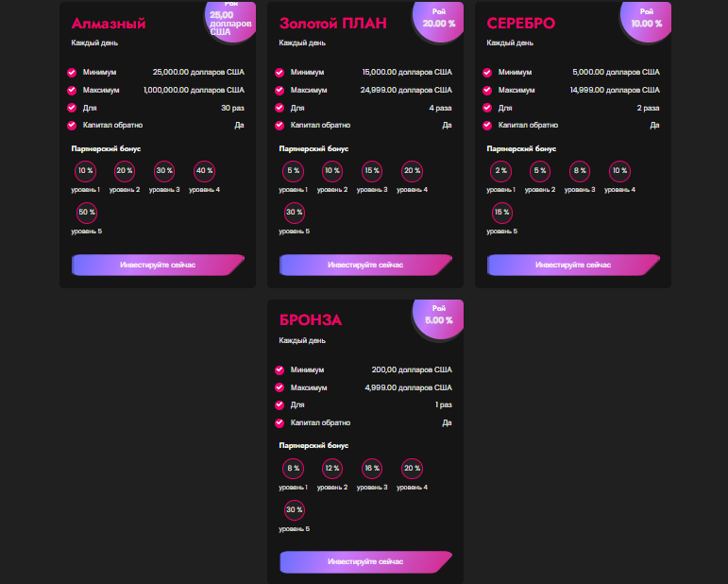Click the 20 % level 4 circle in Золотой ПЛАН

click(x=413, y=171)
